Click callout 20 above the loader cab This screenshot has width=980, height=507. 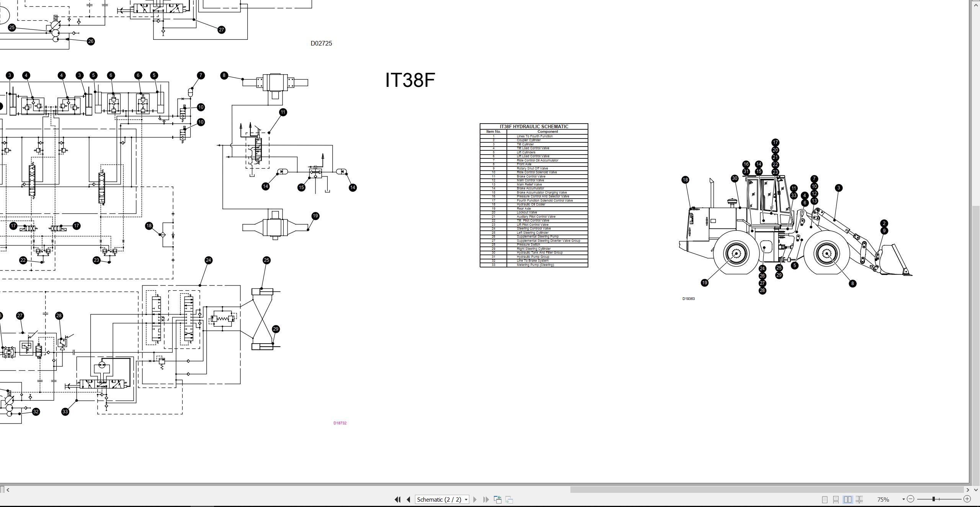point(775,150)
